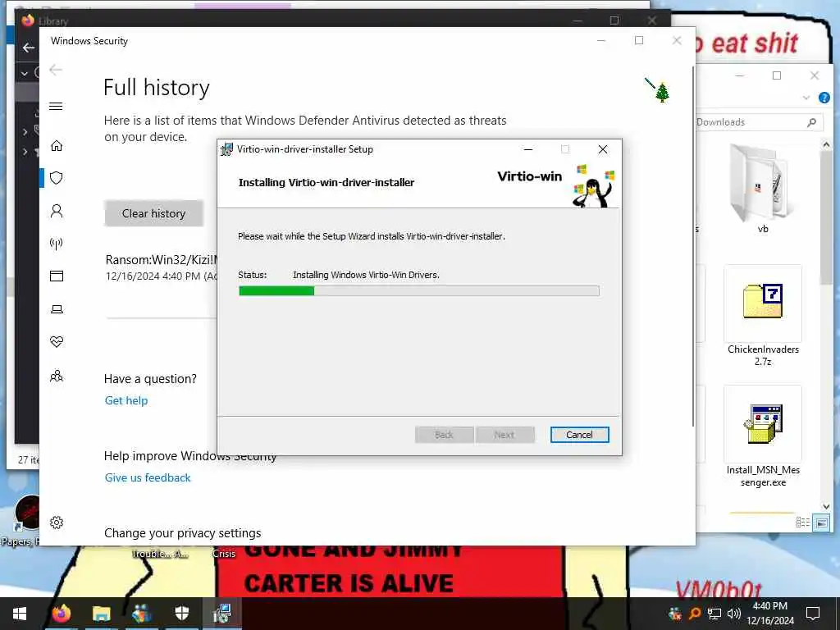Go back with Windows Security back arrow
Screen dimensions: 840x630
pos(56,70)
